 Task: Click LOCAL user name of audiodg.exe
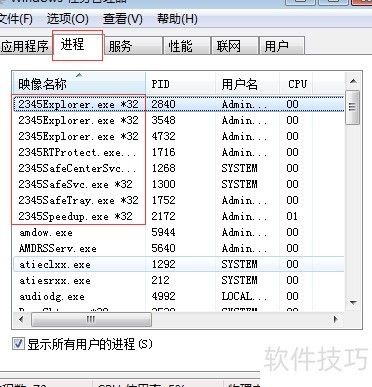(x=244, y=296)
